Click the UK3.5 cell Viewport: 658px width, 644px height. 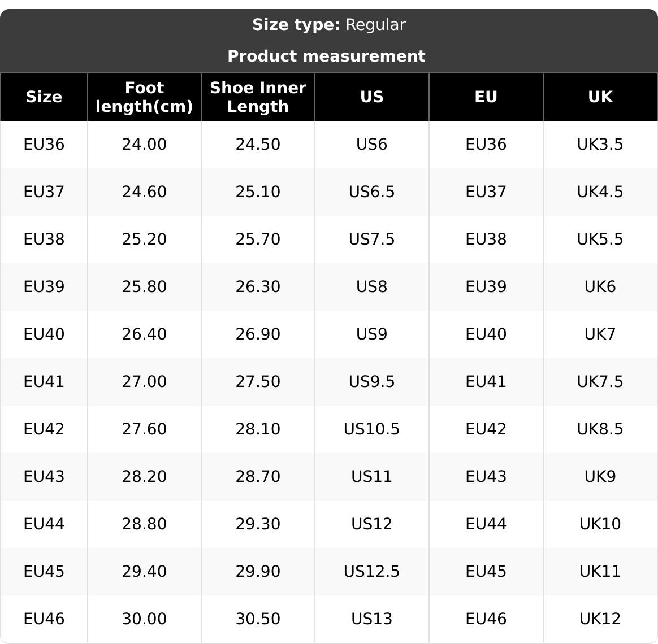coord(600,145)
